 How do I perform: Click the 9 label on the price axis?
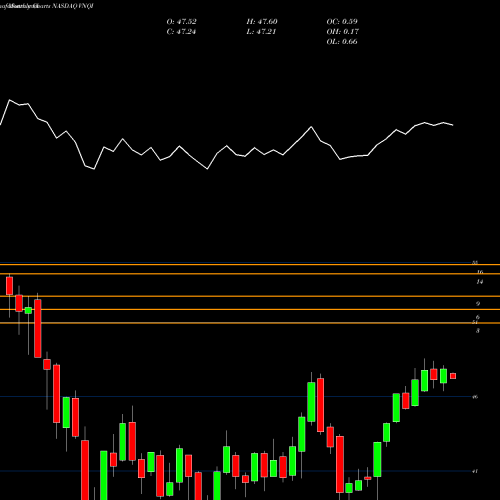[x=478, y=304]
